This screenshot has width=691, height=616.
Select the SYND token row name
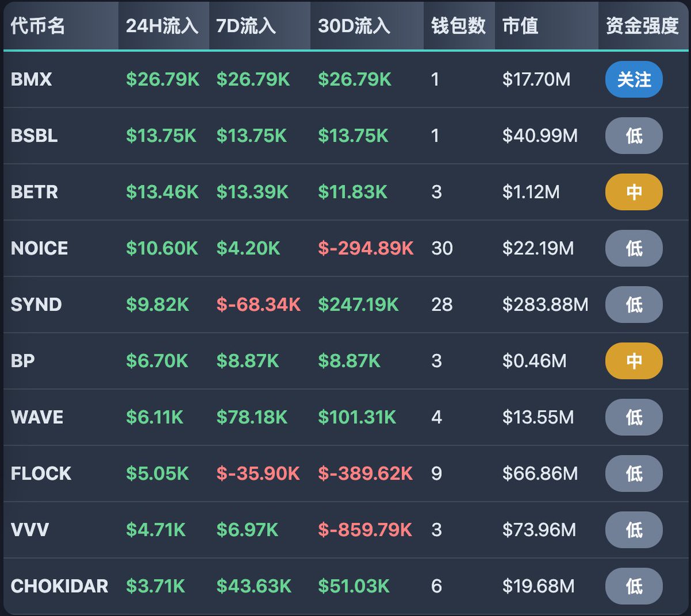(x=36, y=305)
